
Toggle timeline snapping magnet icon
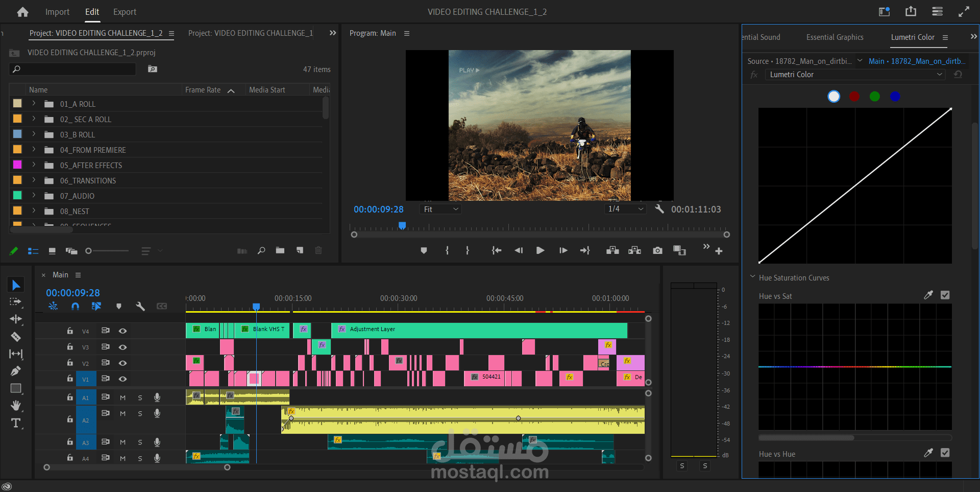click(x=75, y=306)
